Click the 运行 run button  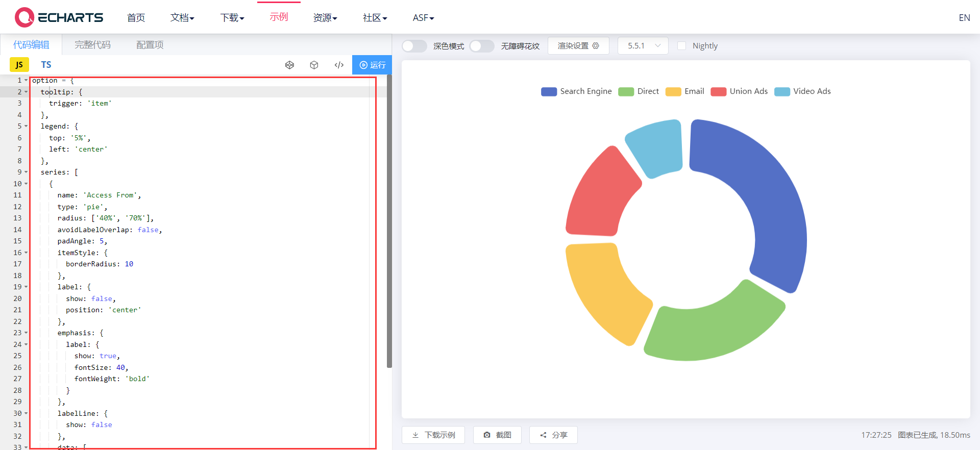372,65
